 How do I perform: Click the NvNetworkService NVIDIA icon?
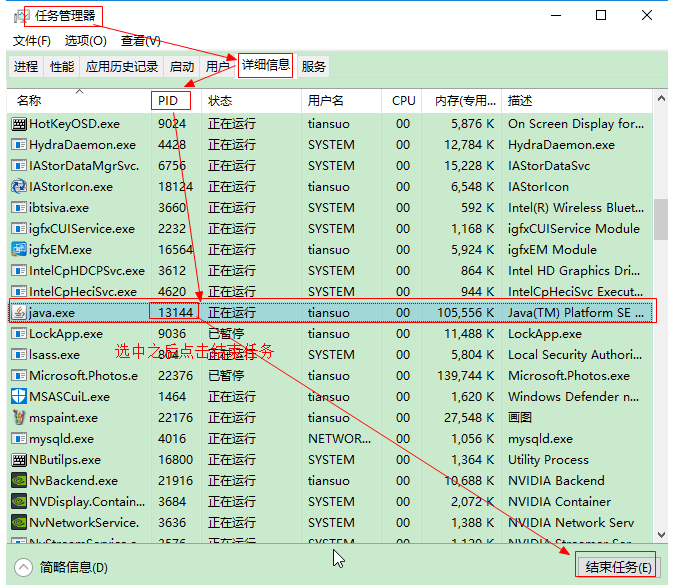19,523
